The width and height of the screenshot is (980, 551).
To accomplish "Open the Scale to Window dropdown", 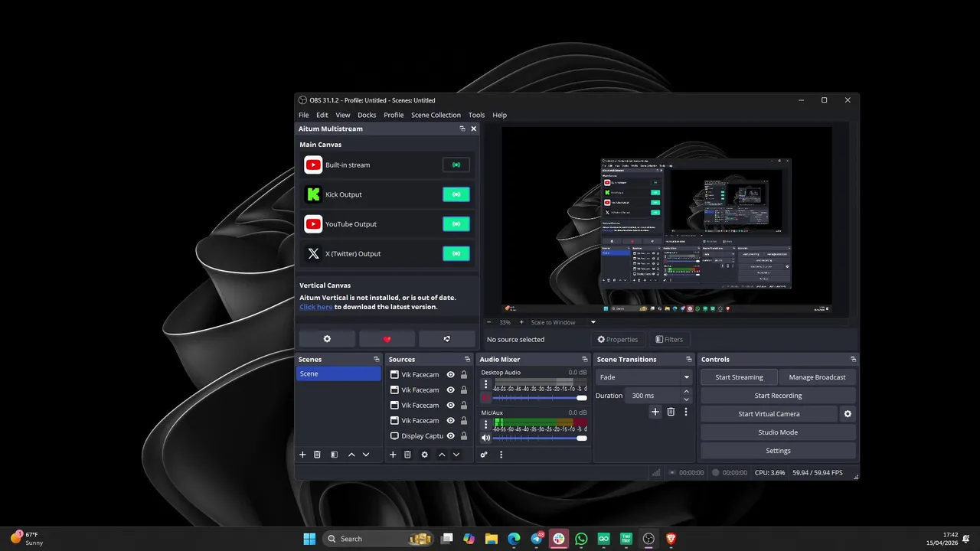I will (563, 322).
